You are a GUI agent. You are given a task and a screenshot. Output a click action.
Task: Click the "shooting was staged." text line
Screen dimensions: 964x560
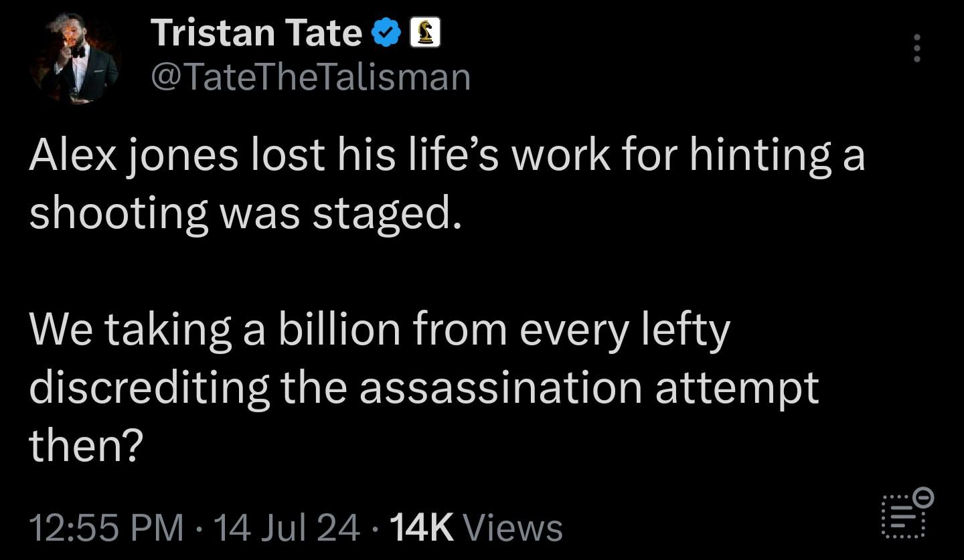[x=245, y=214]
